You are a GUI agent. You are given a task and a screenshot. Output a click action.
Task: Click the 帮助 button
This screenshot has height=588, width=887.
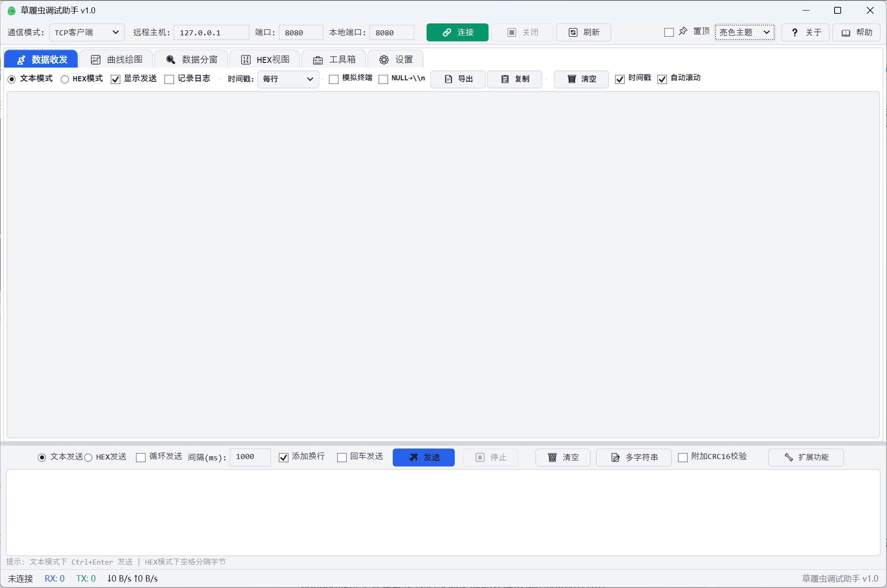(x=856, y=33)
